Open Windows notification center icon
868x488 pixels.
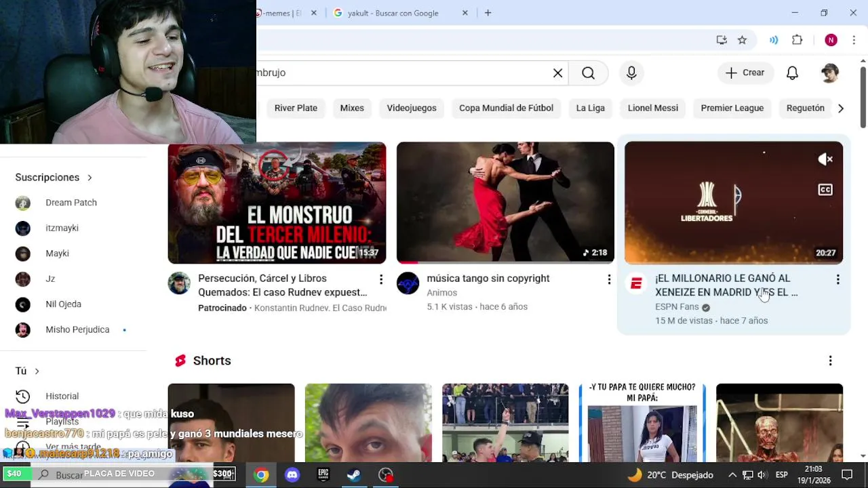(847, 474)
